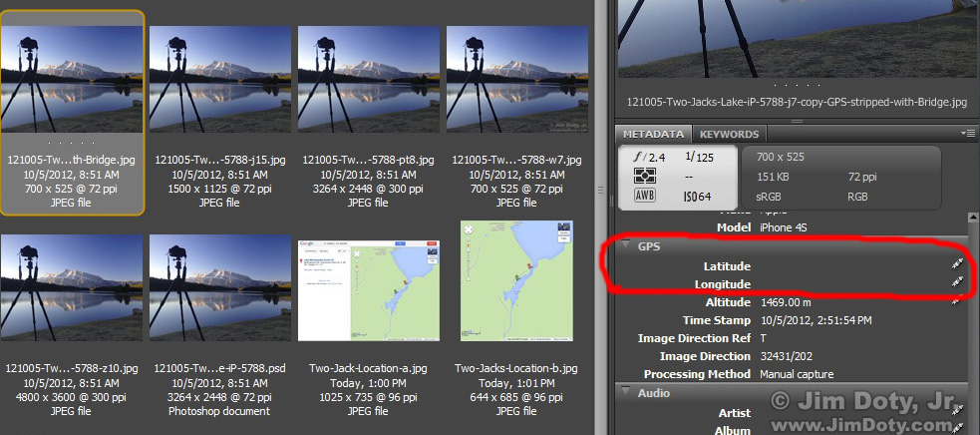Screen dimensions: 980x435
Task: Click the 'sRGB' color profile value
Action: point(770,197)
